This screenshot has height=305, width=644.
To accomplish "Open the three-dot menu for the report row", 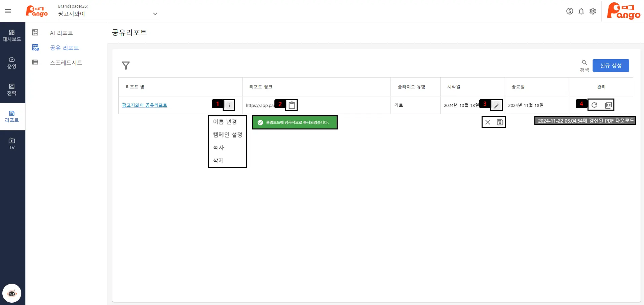I will (x=229, y=105).
